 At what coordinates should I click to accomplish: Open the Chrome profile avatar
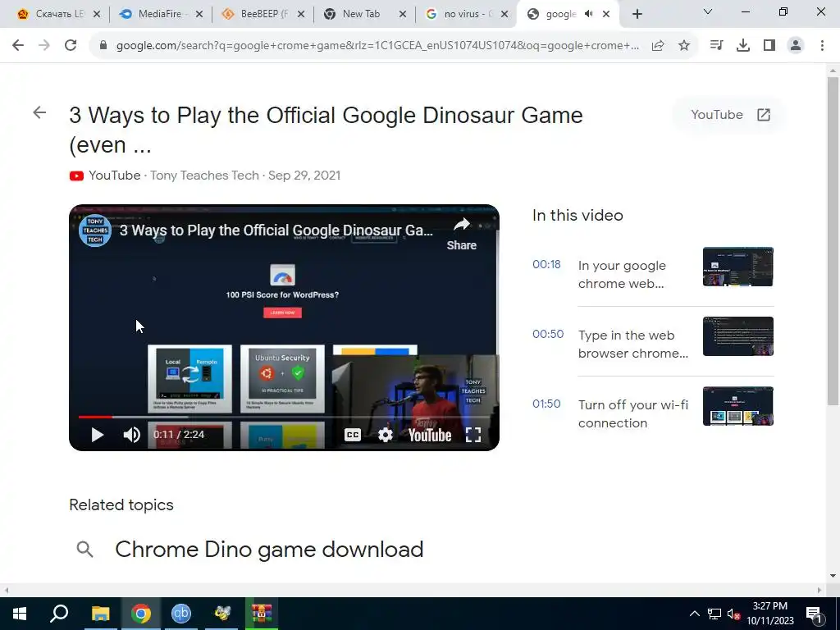[x=796, y=46]
